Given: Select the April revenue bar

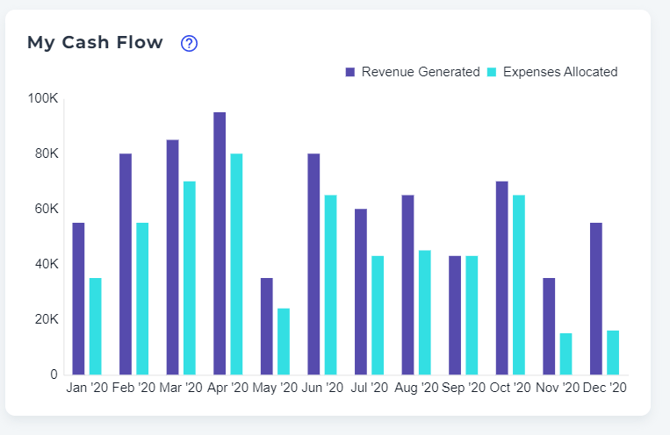Looking at the screenshot, I should pos(220,243).
